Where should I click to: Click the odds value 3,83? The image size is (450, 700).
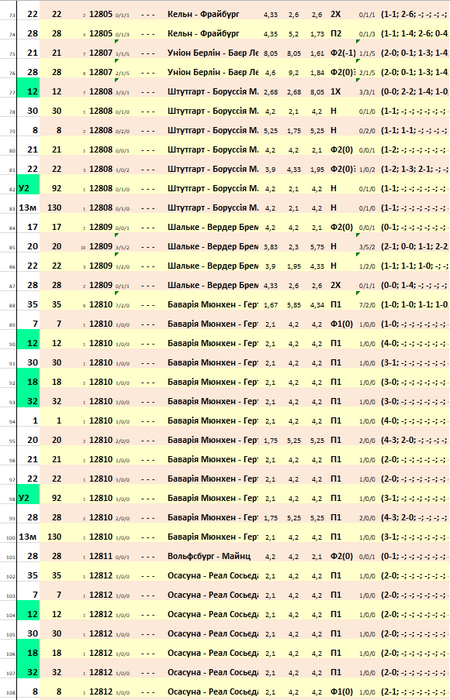click(271, 247)
